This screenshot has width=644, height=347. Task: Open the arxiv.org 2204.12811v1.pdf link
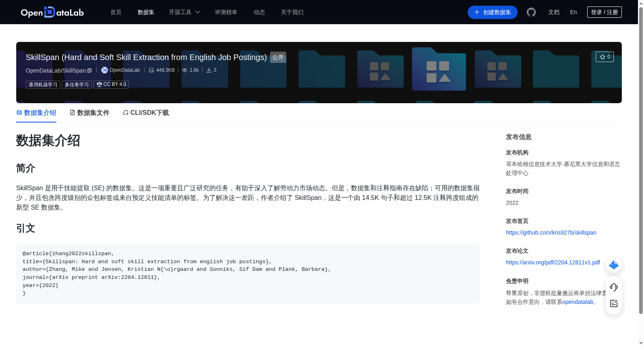click(x=553, y=262)
